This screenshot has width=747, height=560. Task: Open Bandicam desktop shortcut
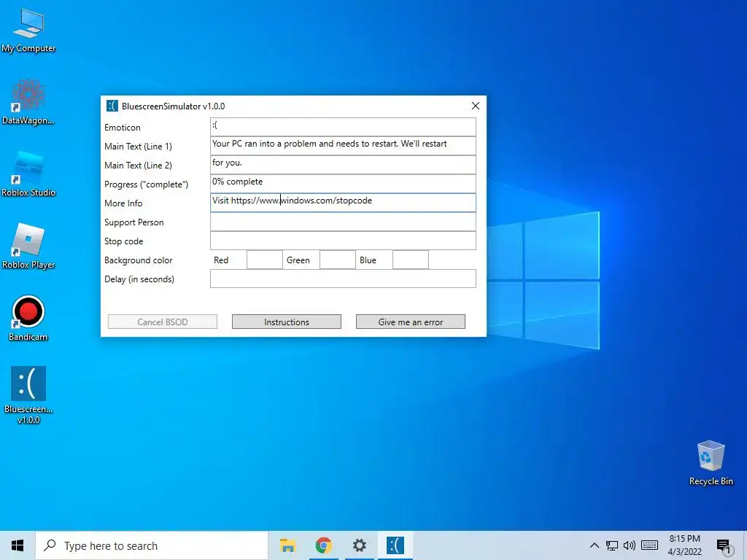28,319
